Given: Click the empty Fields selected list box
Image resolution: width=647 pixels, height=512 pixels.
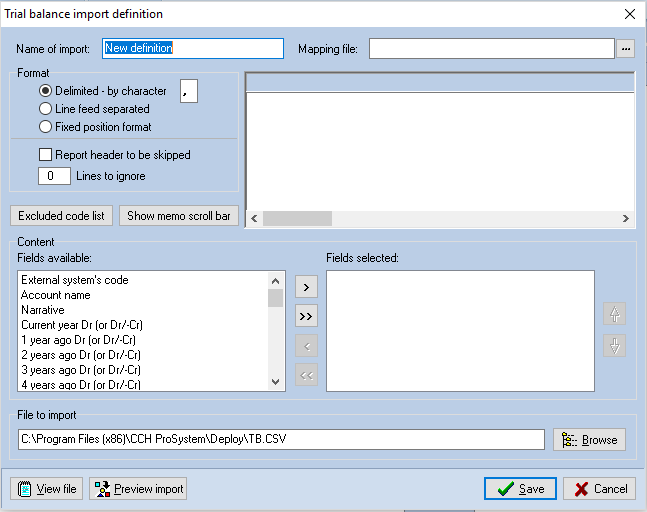Looking at the screenshot, I should [x=460, y=331].
